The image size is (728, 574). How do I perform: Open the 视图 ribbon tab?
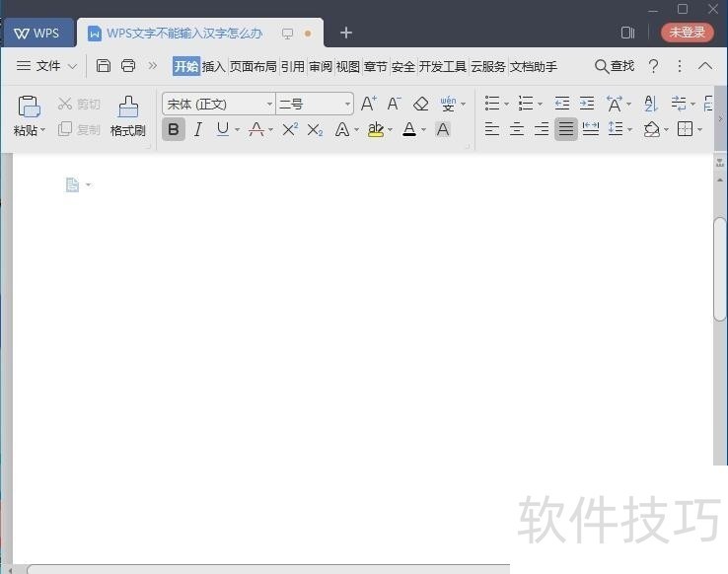click(x=348, y=66)
